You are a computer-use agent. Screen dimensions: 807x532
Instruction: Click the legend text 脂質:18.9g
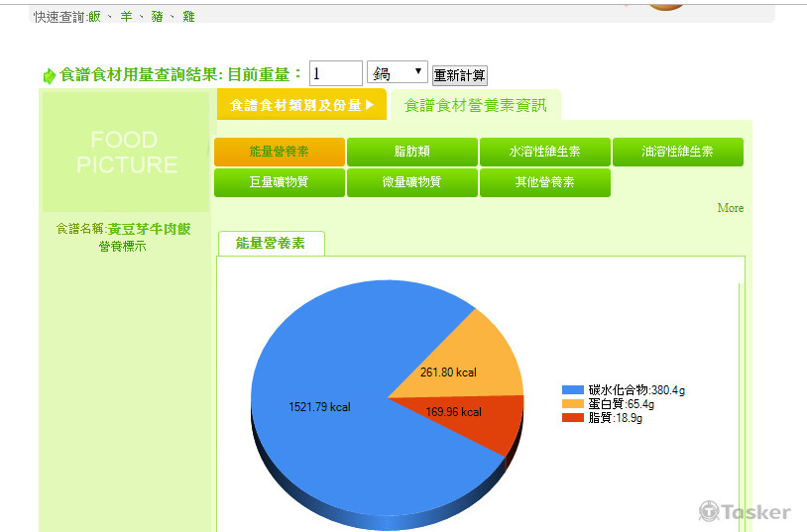[x=615, y=418]
